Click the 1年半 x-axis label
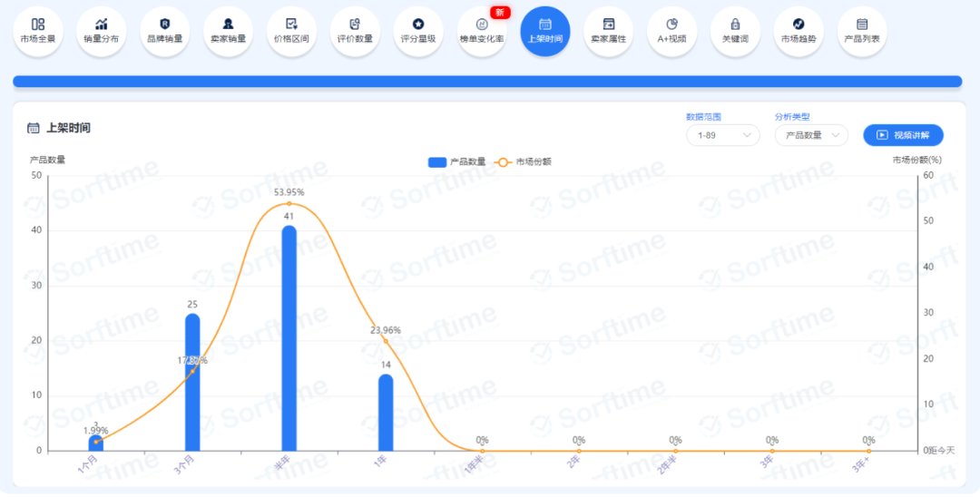980x497 pixels. point(474,465)
